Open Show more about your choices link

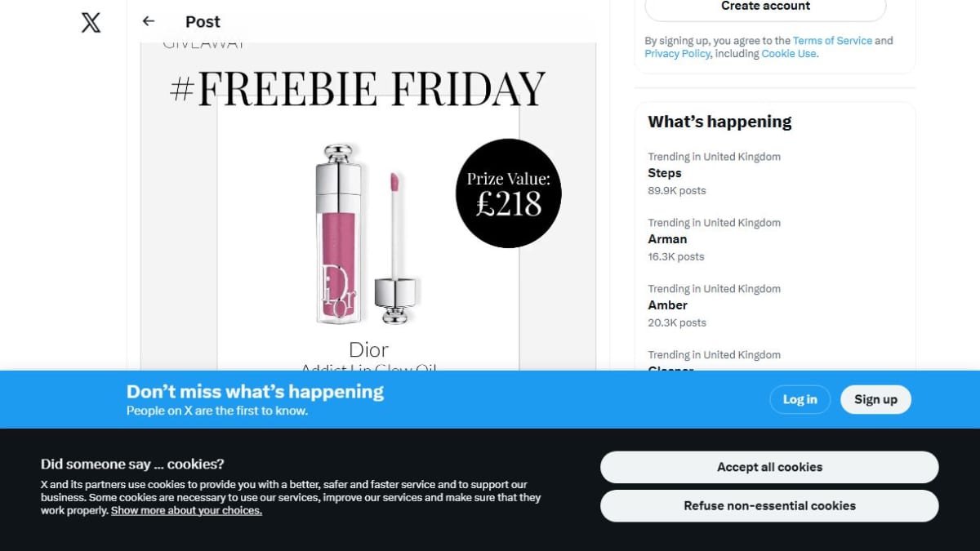186,510
